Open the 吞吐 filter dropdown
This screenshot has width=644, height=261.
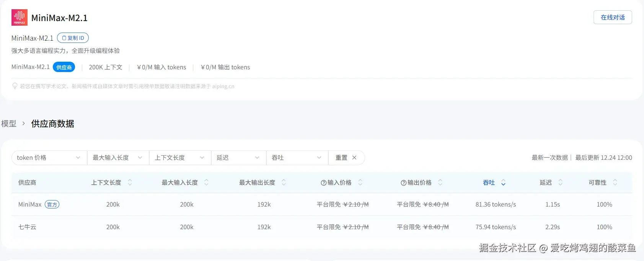coord(297,158)
